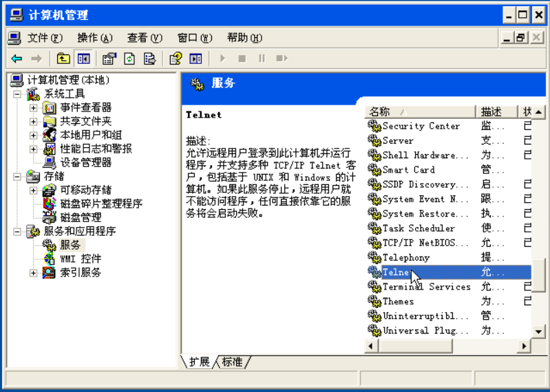Select 设备管理器 in the tree
550x392 pixels.
coord(85,162)
